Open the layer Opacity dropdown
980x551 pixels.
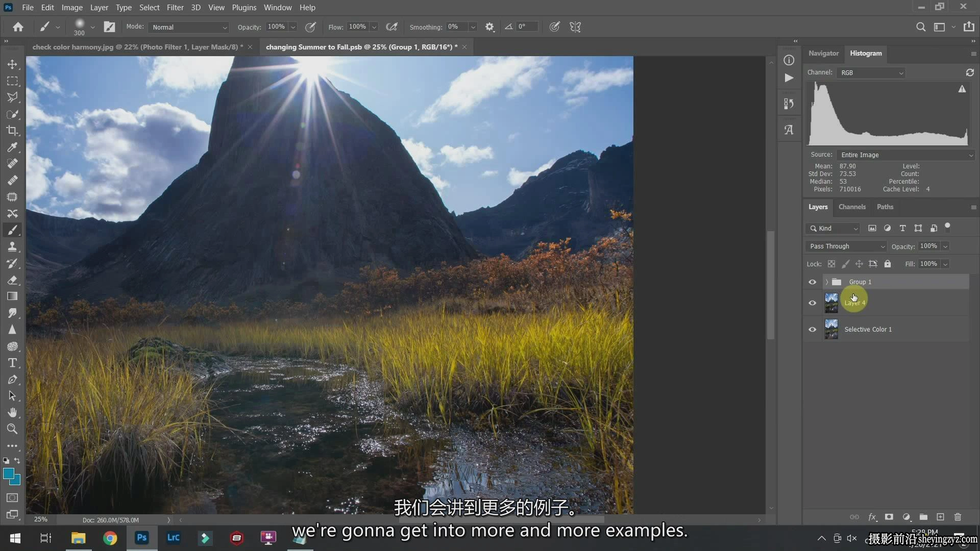click(945, 246)
